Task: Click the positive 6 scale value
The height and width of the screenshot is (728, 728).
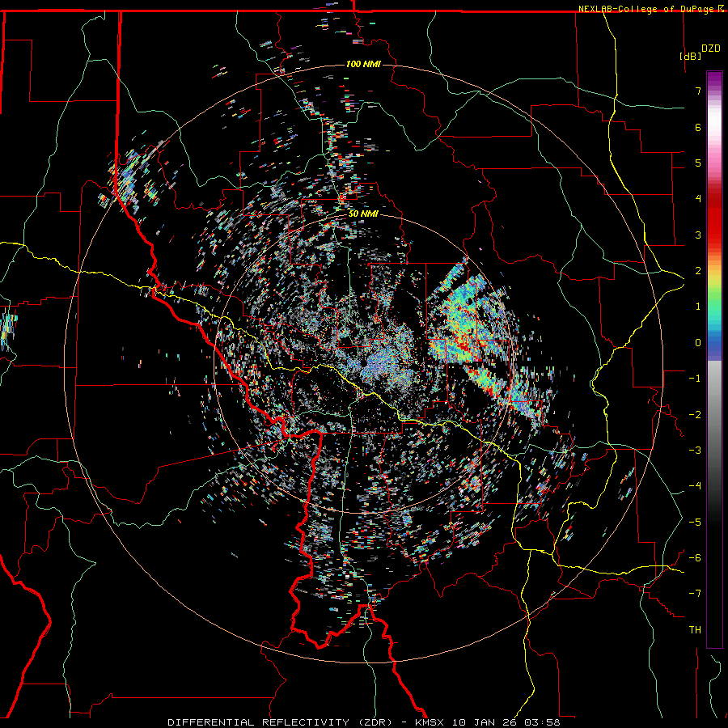Action: [698, 127]
